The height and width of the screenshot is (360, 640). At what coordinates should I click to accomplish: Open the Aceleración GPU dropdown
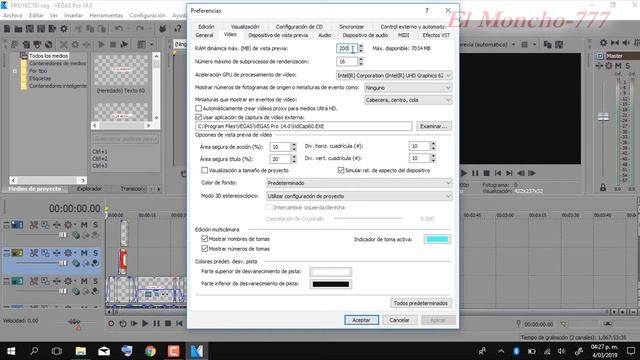(394, 76)
